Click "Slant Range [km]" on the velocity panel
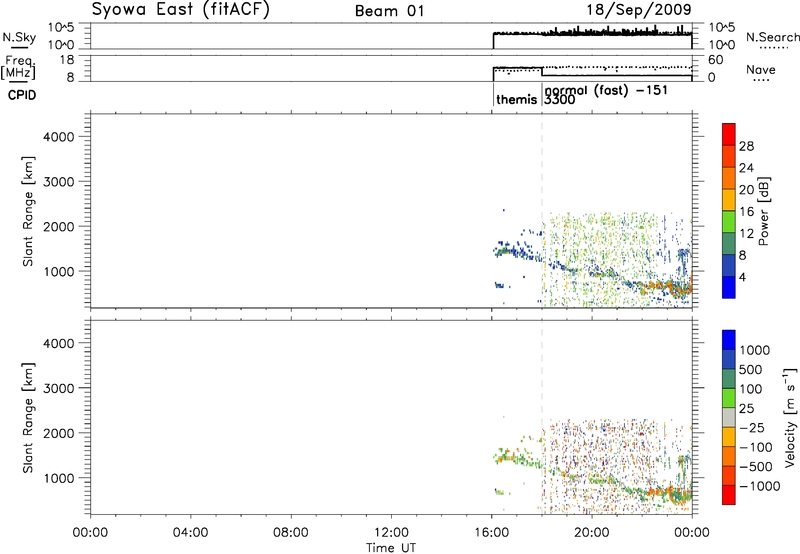The image size is (800, 554). pos(28,418)
